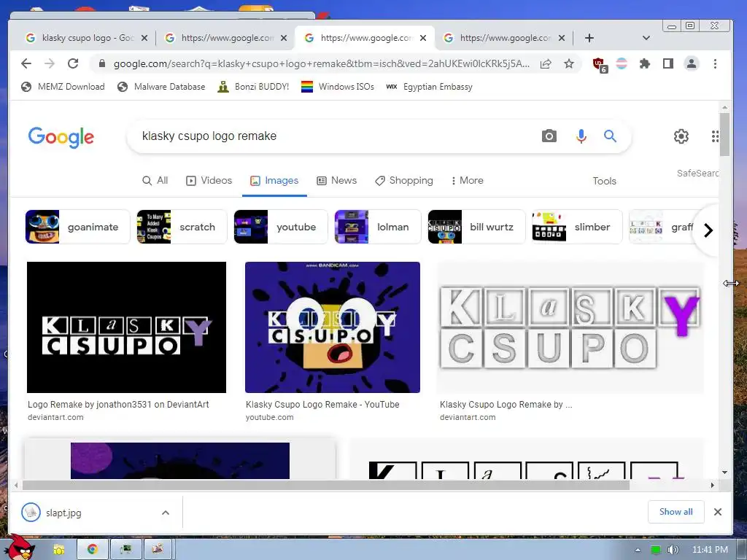The image size is (747, 560).
Task: Open the Windows ISOs bookmark
Action: click(x=338, y=87)
